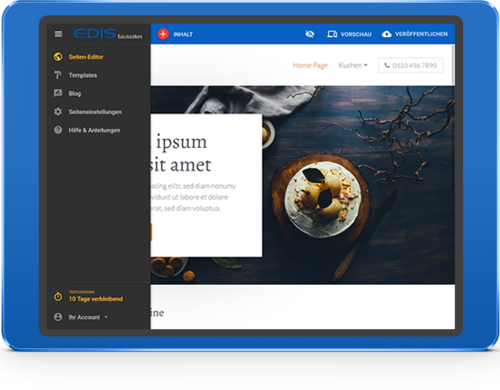Click the page preview vertical scrollbar
The height and width of the screenshot is (390, 500).
tap(453, 65)
